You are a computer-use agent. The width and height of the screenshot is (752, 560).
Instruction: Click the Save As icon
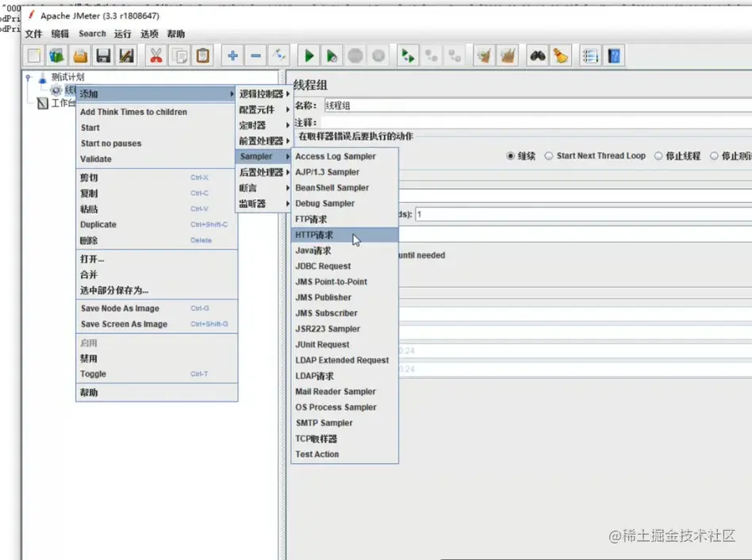coord(126,56)
